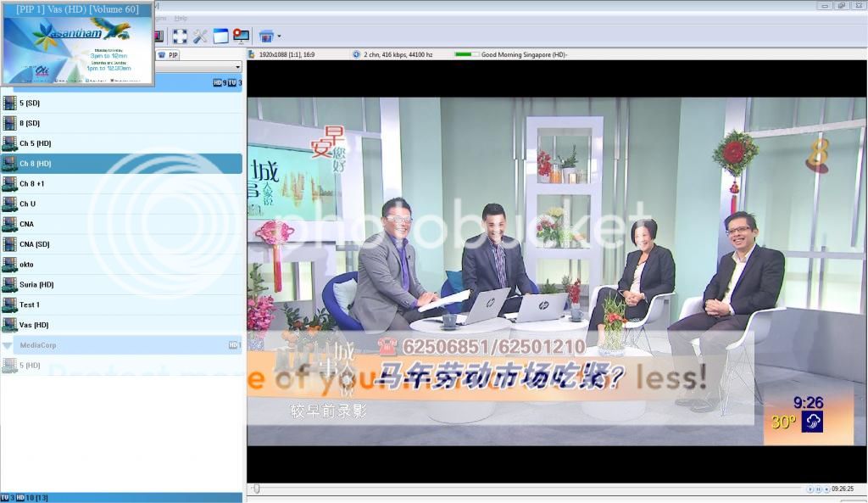
Task: Open settings via the wrench toolbar icon
Action: (x=200, y=36)
